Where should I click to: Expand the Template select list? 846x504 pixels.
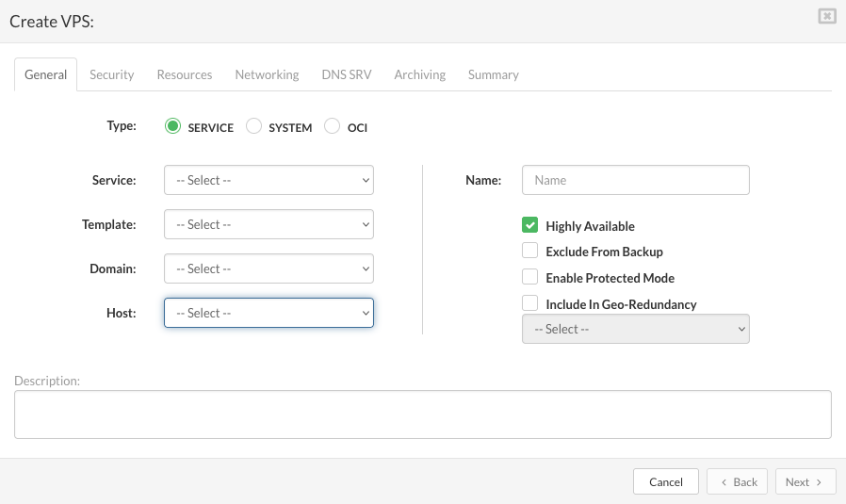point(268,224)
